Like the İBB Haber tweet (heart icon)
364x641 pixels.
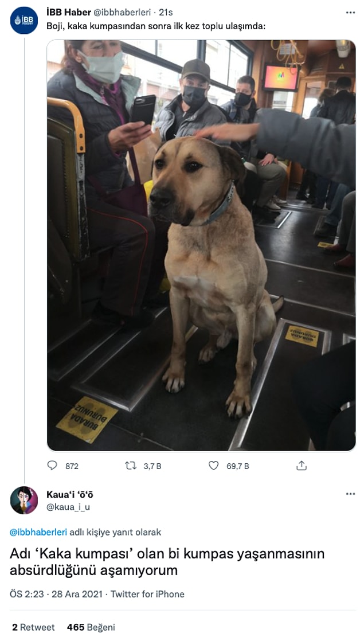(213, 465)
